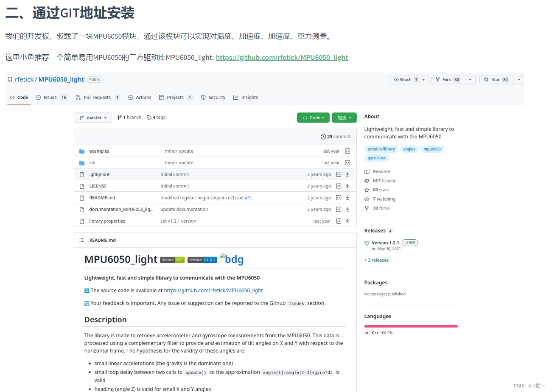The width and height of the screenshot is (552, 392).
Task: Select the gyro-data topic tag
Action: (x=376, y=158)
